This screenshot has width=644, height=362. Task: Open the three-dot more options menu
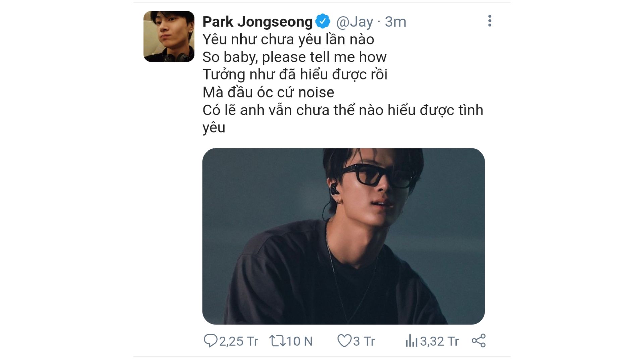coord(490,21)
